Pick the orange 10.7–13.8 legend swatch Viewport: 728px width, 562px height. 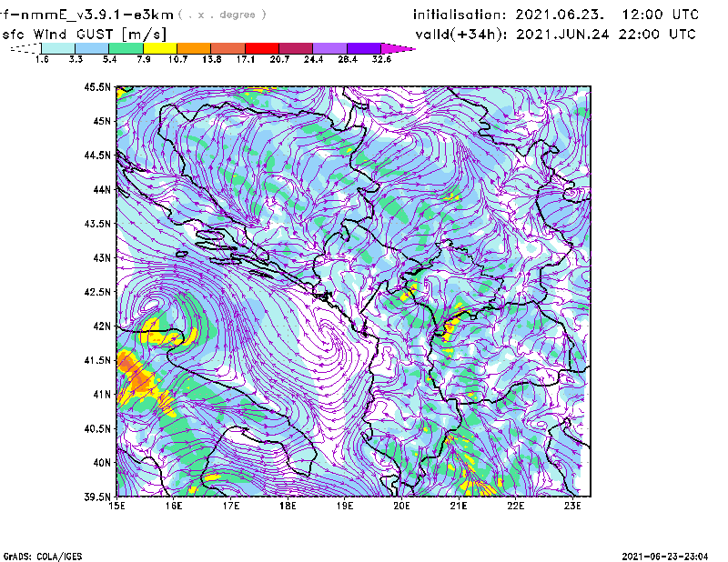click(x=194, y=48)
